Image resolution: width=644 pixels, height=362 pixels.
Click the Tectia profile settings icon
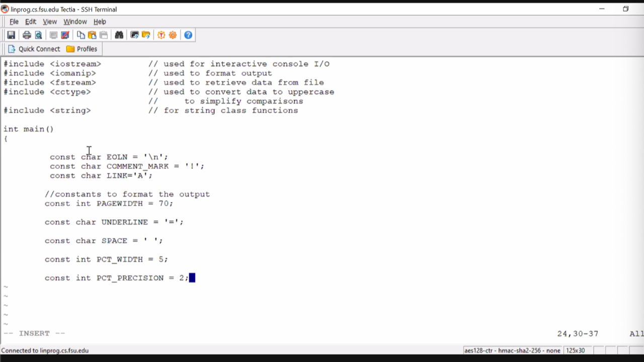pyautogui.click(x=160, y=35)
